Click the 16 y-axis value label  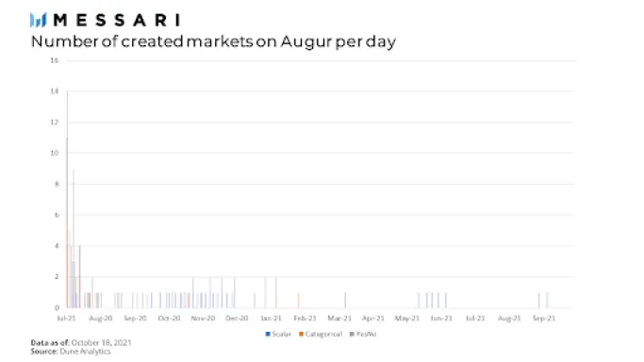pos(54,60)
